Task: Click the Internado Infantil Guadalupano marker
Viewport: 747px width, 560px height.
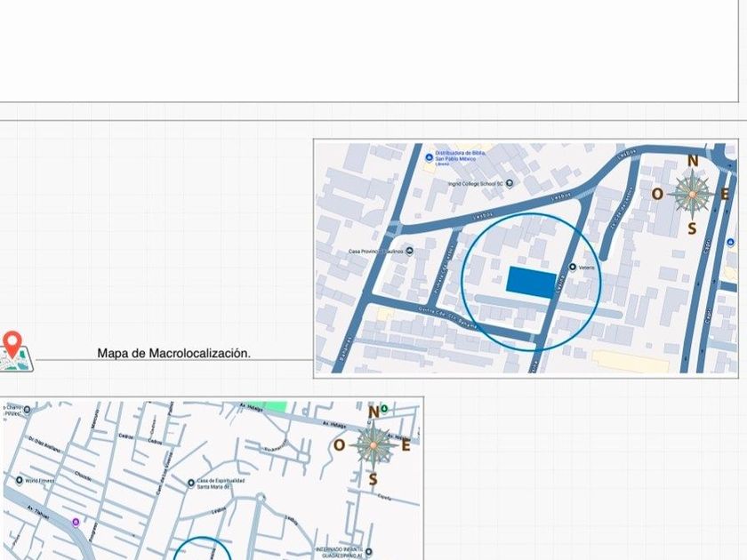Action: [368, 552]
